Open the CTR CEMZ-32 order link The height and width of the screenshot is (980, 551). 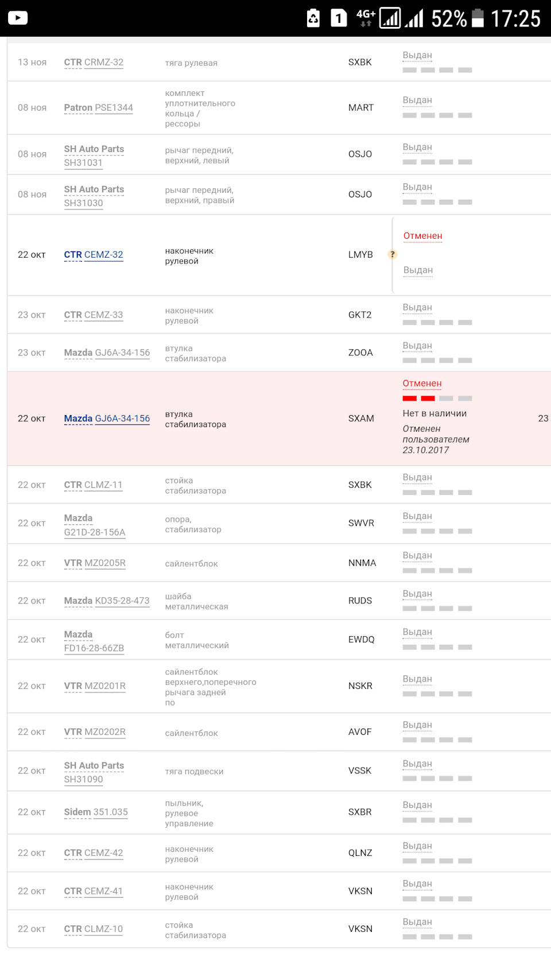[x=94, y=255]
